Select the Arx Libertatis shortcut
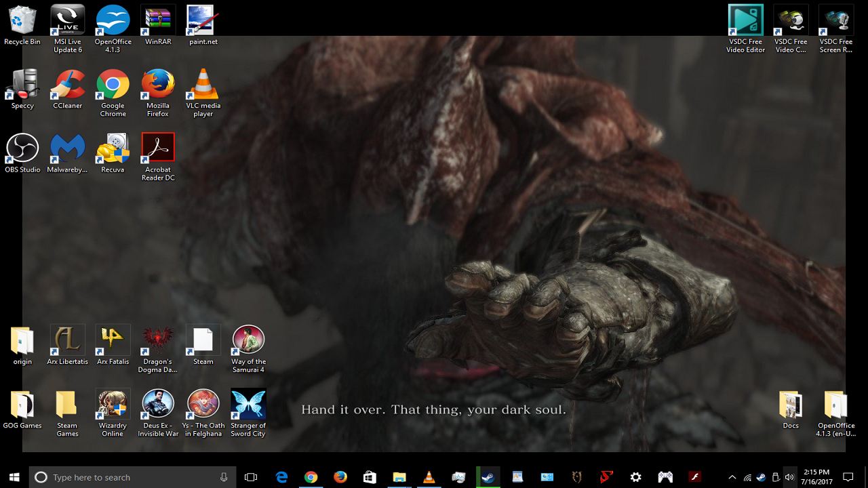The image size is (868, 488). tap(68, 345)
